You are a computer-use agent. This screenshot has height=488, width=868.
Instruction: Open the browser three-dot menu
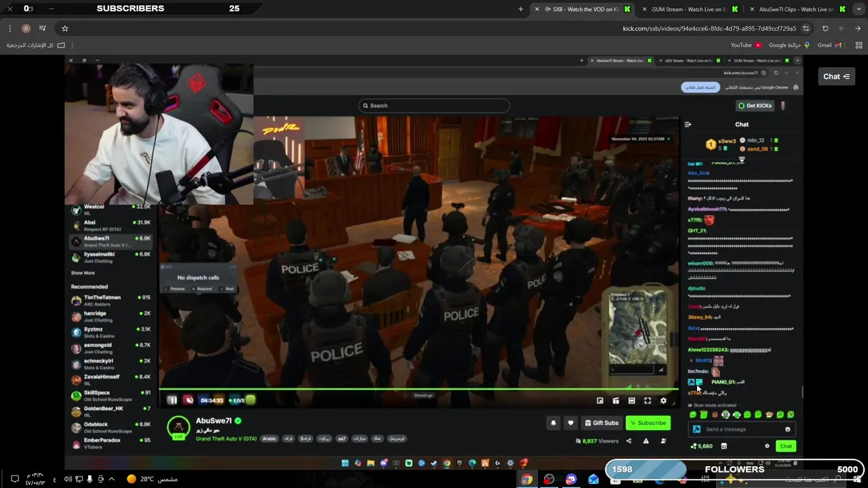point(9,28)
